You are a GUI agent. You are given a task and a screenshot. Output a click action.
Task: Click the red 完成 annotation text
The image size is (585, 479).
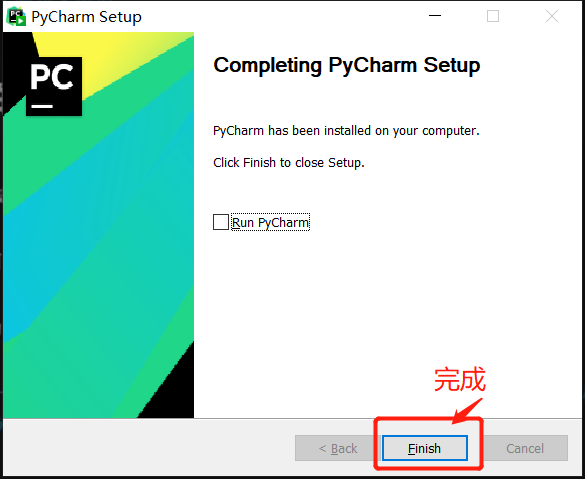pos(460,379)
